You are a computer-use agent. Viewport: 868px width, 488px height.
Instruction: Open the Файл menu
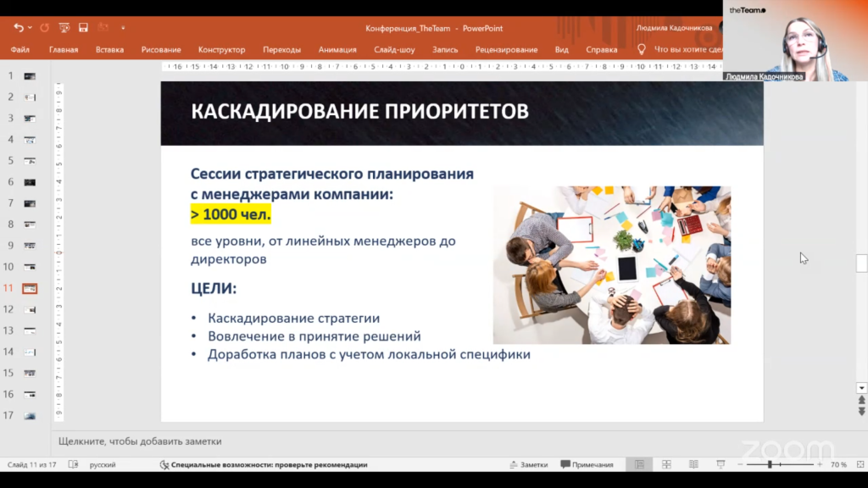coord(20,50)
